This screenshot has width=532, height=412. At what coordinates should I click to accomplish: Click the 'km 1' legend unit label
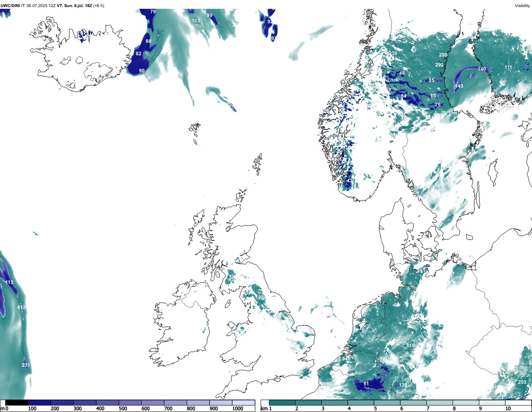(266, 409)
